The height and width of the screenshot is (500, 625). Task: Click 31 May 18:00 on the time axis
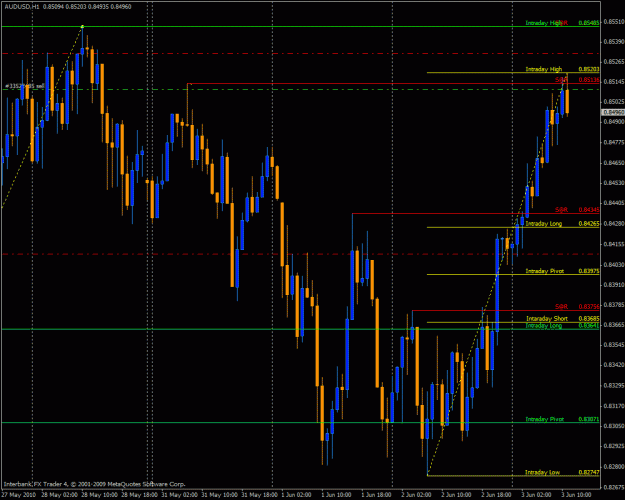point(257,495)
